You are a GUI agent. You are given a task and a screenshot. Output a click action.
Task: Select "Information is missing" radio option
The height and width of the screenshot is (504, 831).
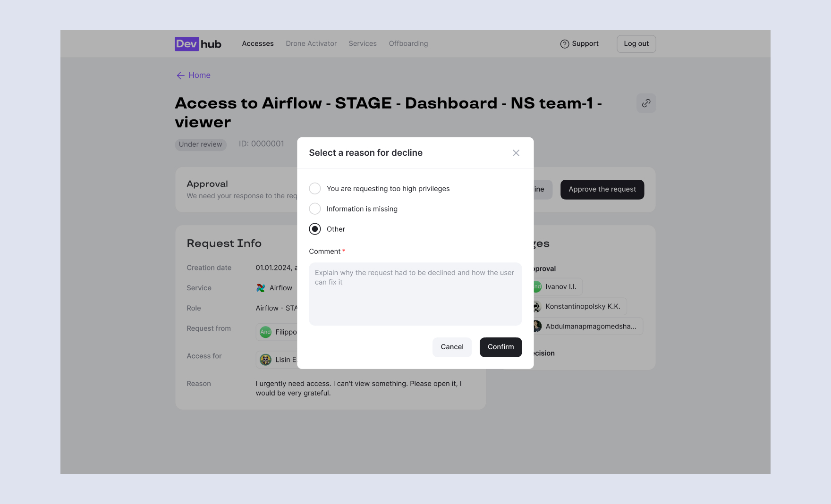(x=315, y=209)
